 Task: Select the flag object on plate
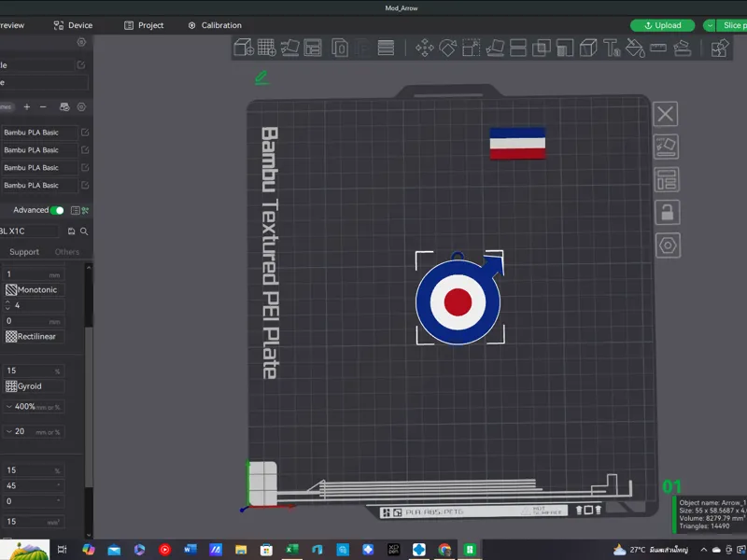coord(517,143)
